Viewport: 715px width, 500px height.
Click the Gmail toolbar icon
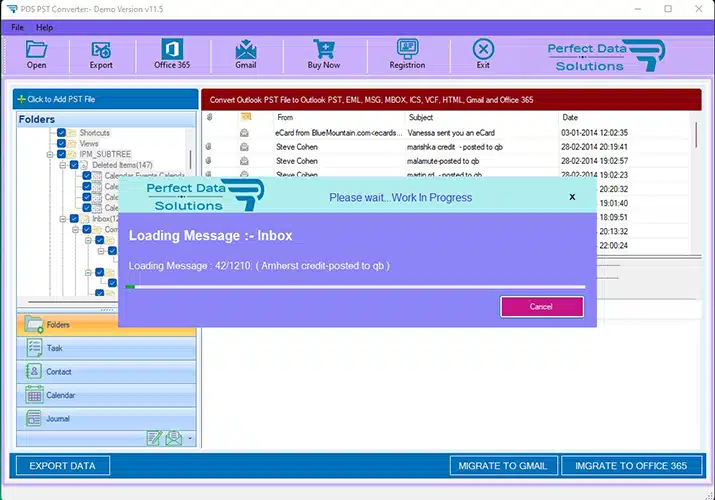pos(246,49)
